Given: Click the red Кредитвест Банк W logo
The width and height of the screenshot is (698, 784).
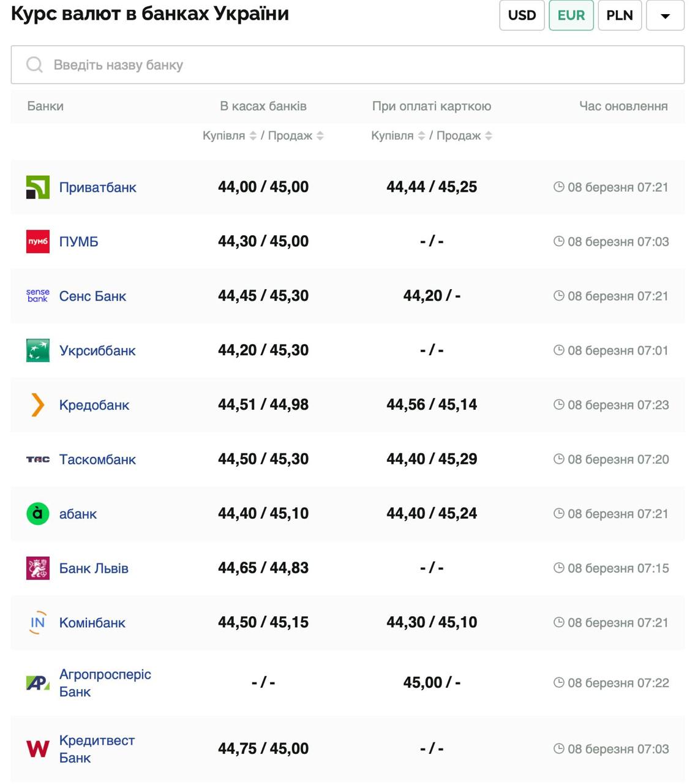Looking at the screenshot, I should [x=37, y=748].
